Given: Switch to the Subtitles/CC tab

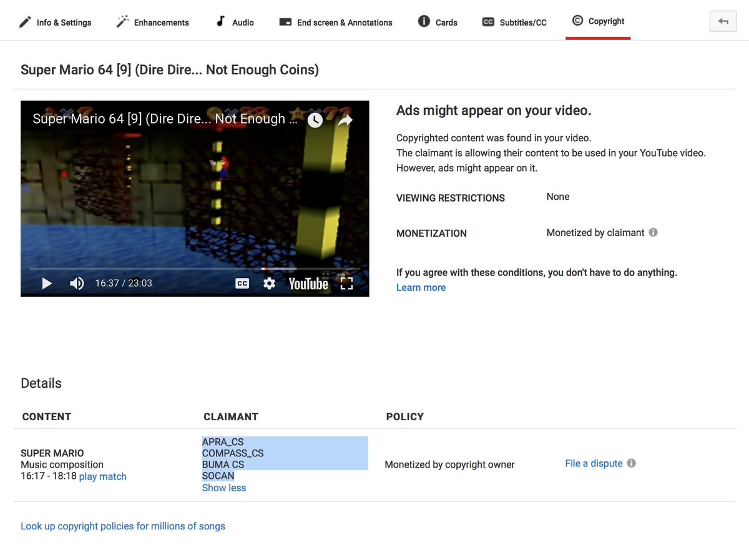Looking at the screenshot, I should tap(514, 22).
